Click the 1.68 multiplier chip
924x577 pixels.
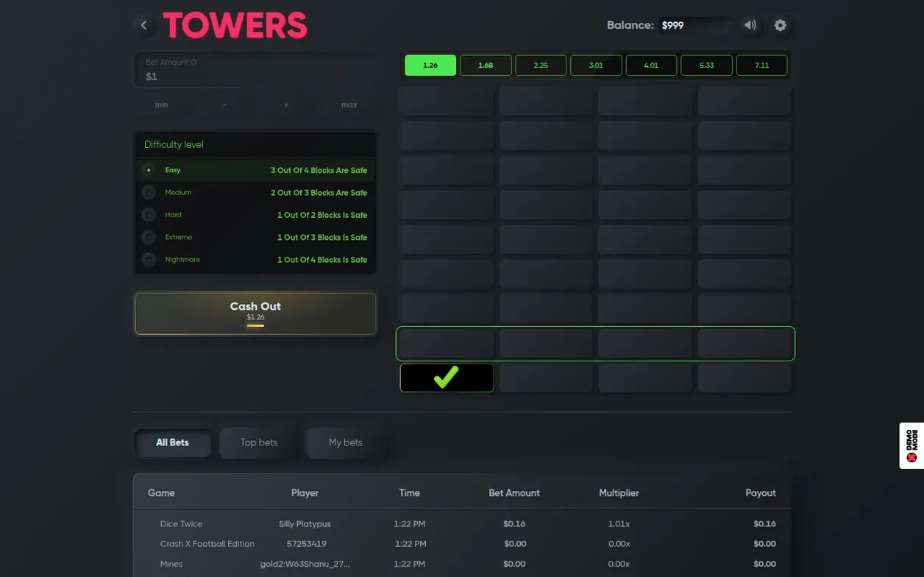coord(486,66)
